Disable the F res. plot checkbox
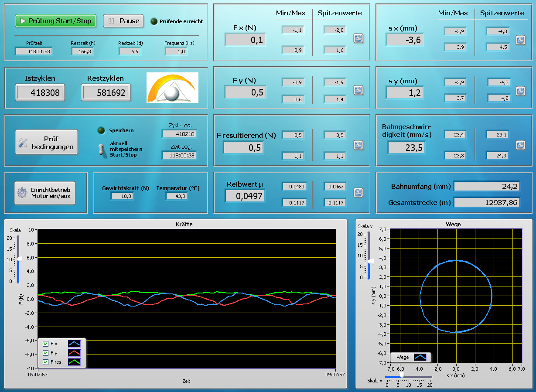Viewport: 536px width, 392px height. (46, 362)
